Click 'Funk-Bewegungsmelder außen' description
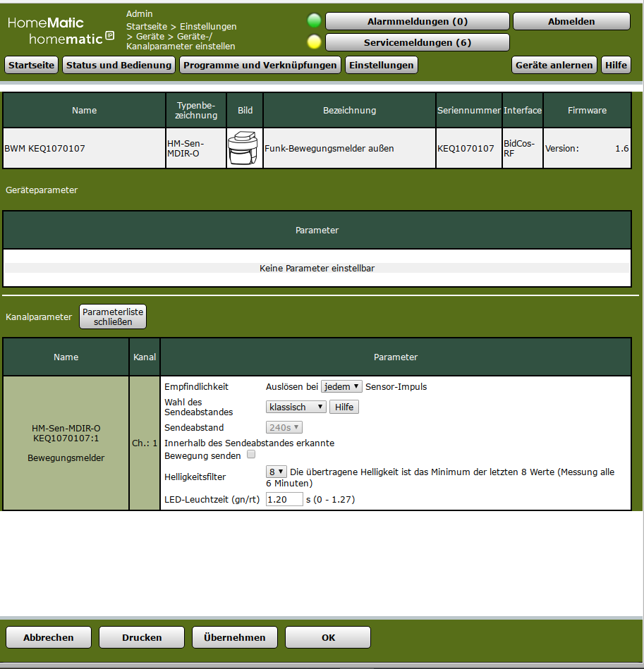 pyautogui.click(x=329, y=149)
